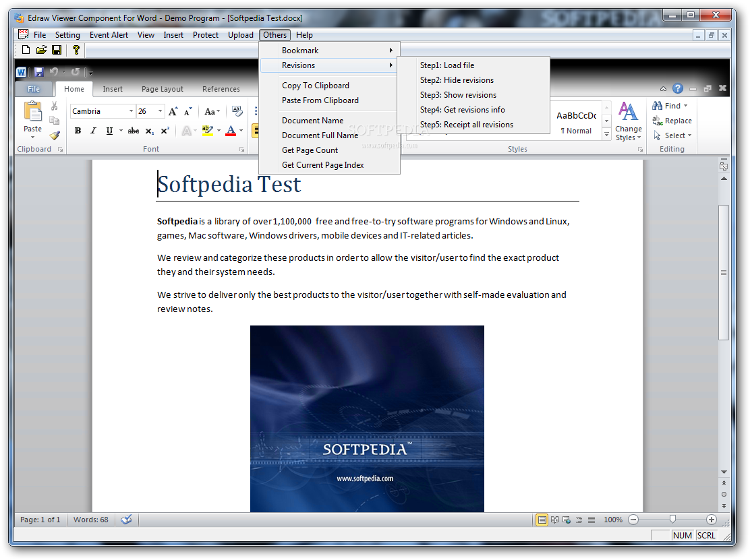750x560 pixels.
Task: Switch to Full Screen Reading view
Action: tap(555, 520)
